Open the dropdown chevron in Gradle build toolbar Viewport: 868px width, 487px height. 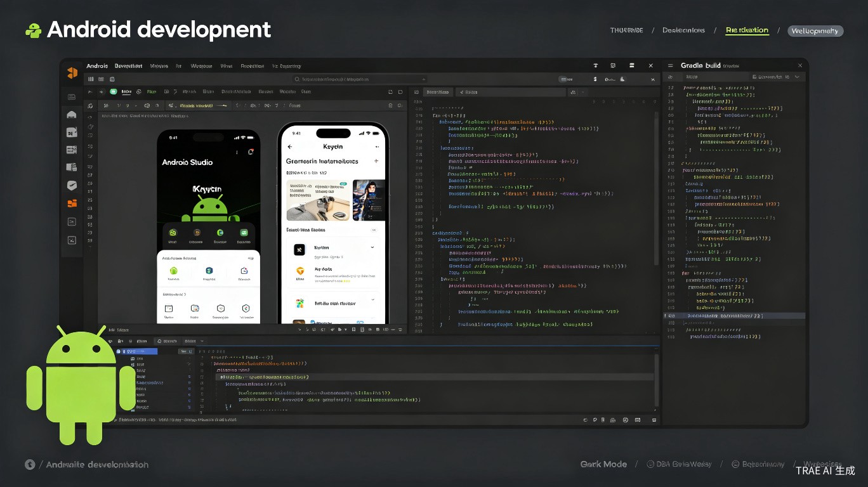point(798,77)
